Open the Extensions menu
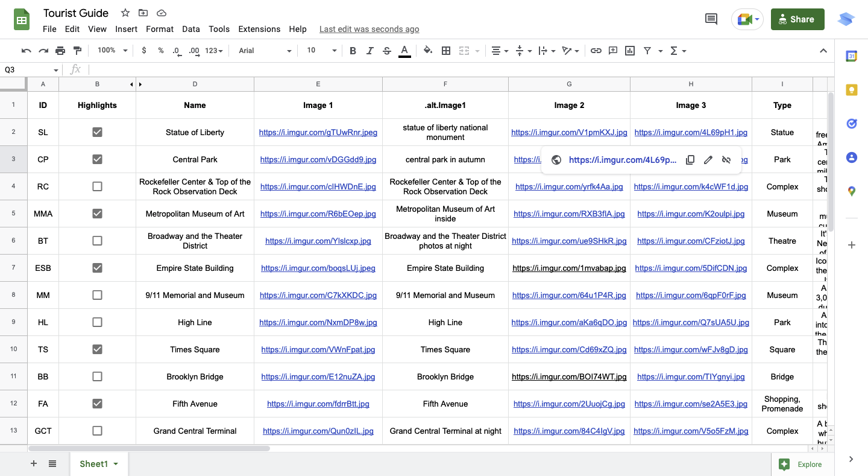This screenshot has width=868, height=476. click(259, 29)
